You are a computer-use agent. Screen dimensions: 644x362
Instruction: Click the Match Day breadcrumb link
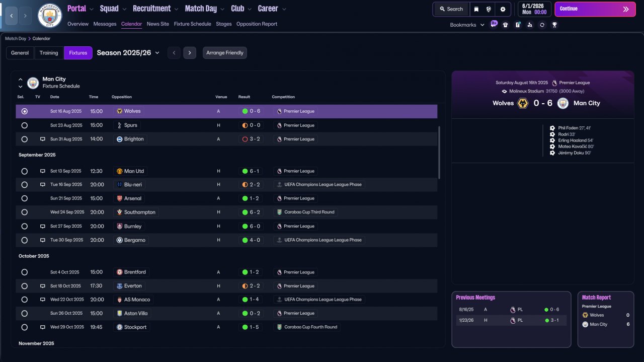coord(15,39)
